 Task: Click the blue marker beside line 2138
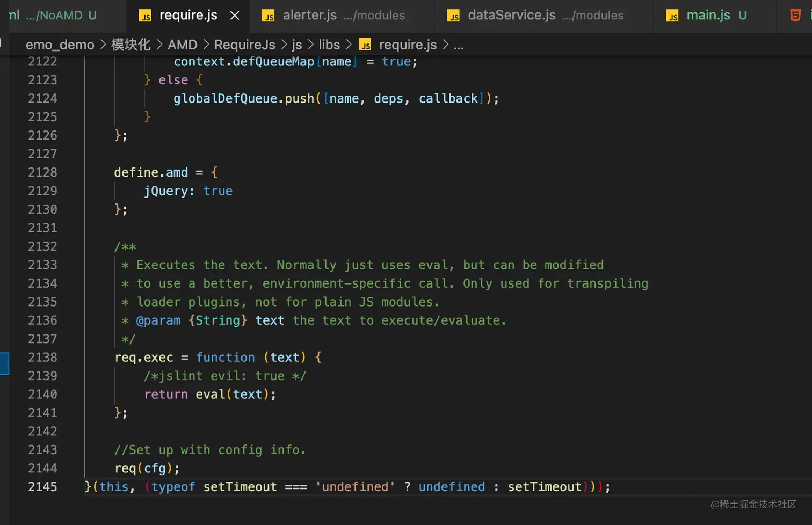tap(4, 363)
